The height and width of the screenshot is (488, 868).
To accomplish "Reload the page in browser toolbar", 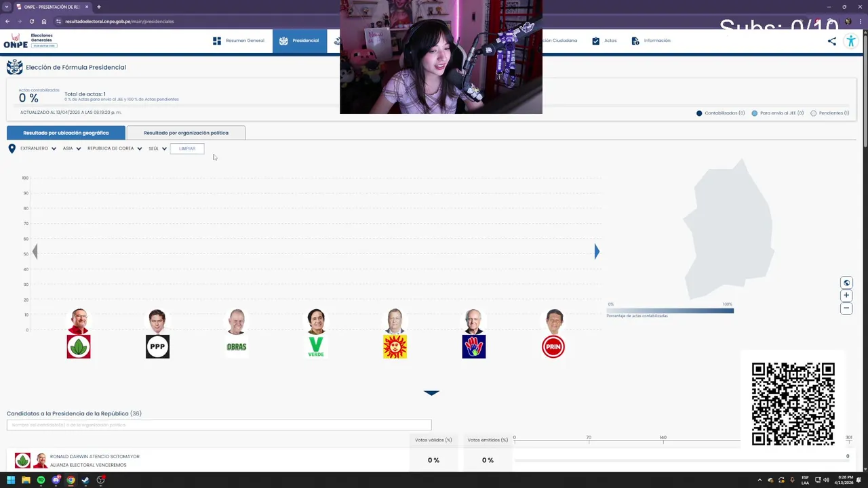I will 31,21.
